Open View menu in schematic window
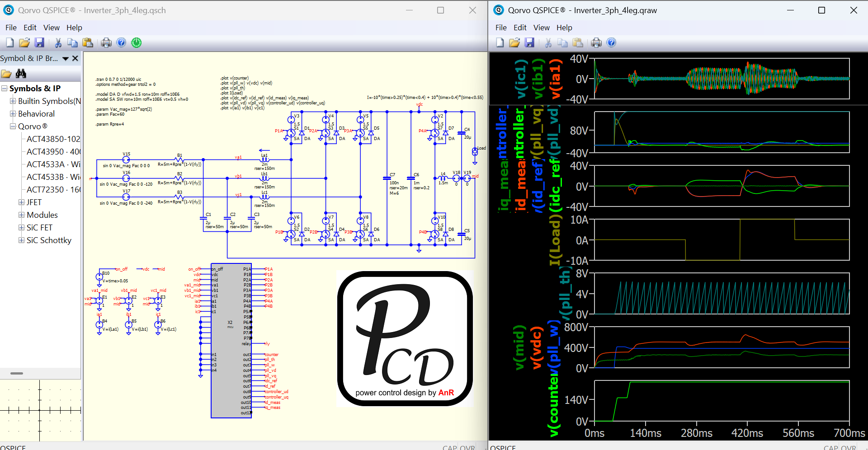 point(52,28)
